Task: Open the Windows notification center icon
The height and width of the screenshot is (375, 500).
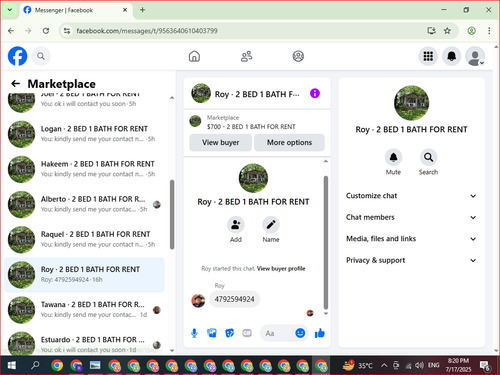Action: 485,366
